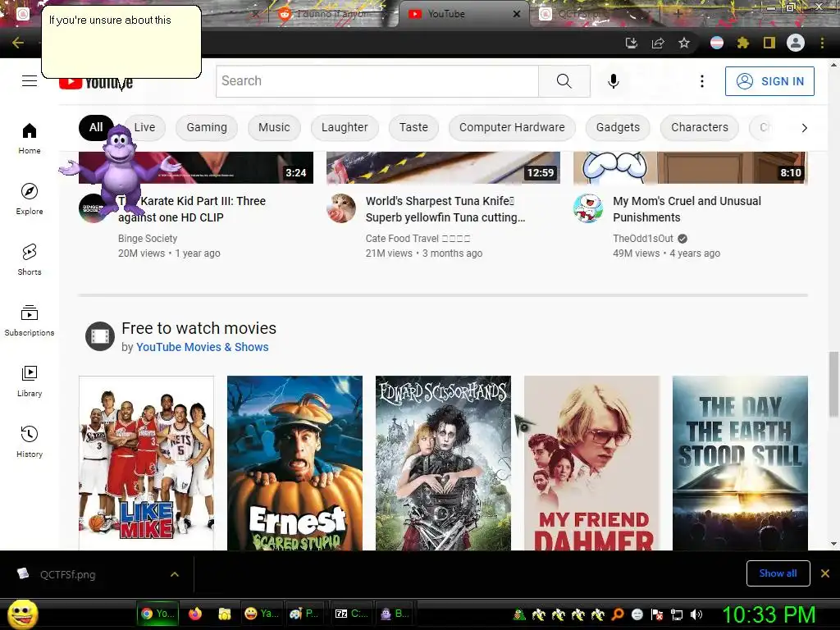Open TheOdd1sOut channel avatar
This screenshot has width=840, height=630.
coord(587,208)
